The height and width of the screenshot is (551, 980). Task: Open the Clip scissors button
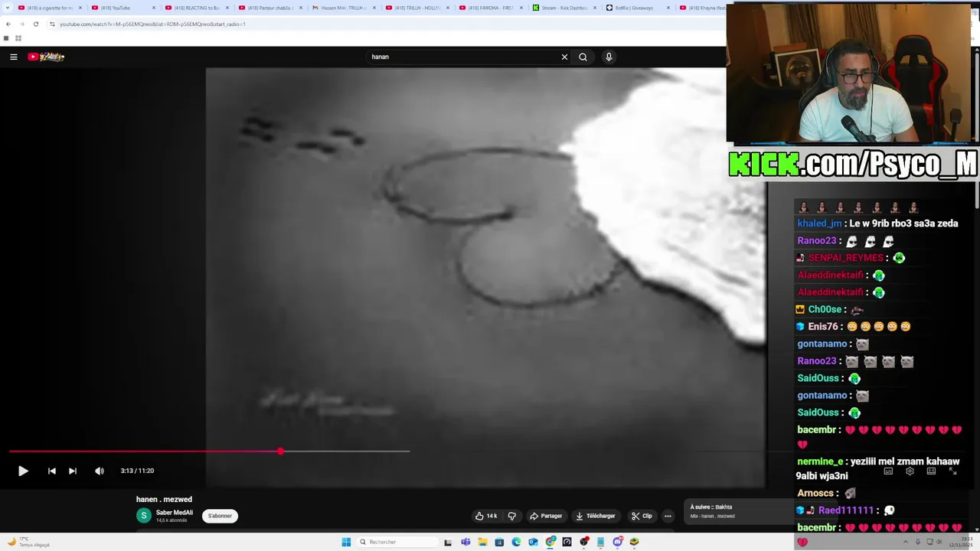pyautogui.click(x=642, y=516)
